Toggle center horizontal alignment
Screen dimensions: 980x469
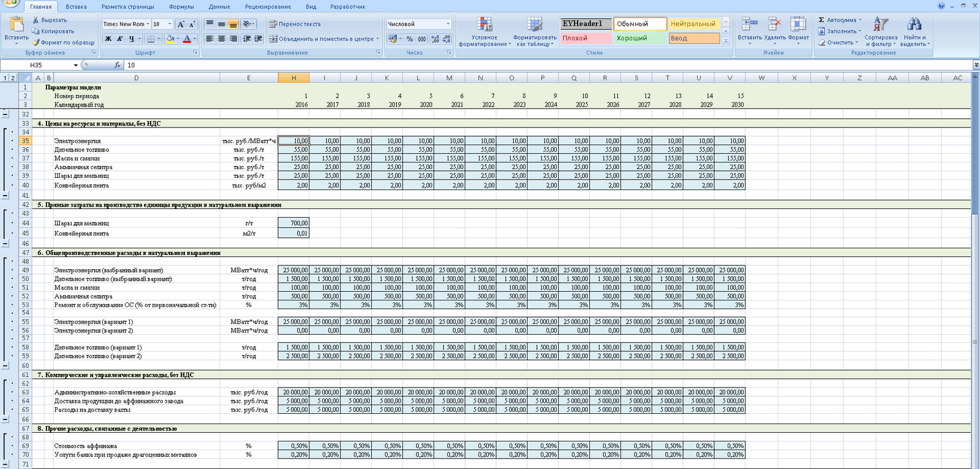pos(222,39)
